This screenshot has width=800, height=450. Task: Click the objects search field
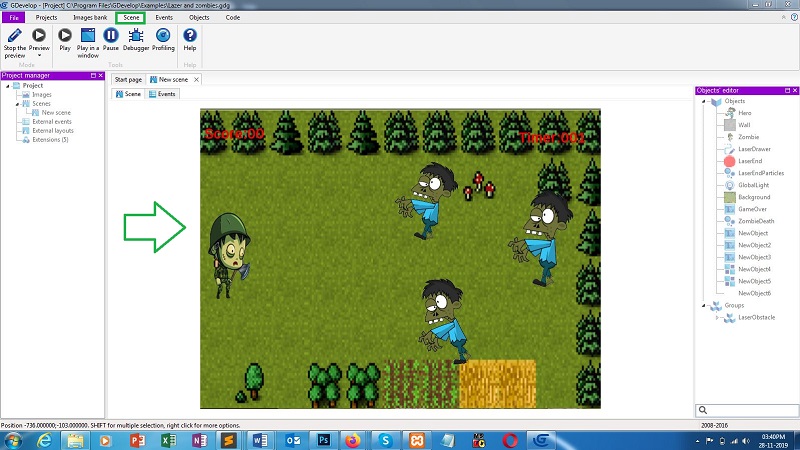747,410
